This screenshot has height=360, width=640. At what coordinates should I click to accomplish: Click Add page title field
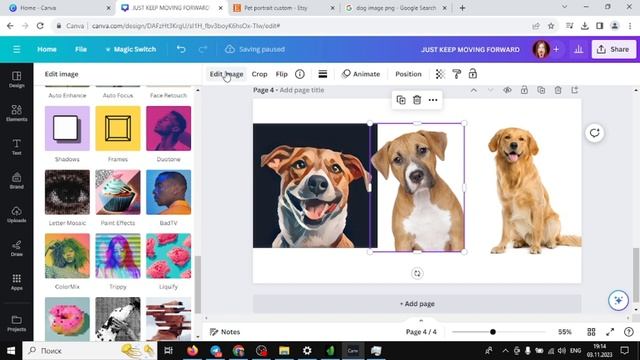pyautogui.click(x=302, y=90)
